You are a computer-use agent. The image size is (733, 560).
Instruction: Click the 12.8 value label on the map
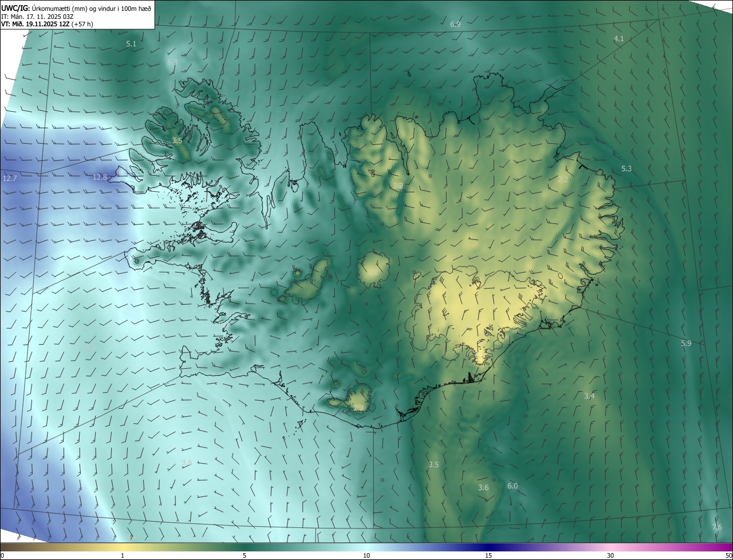[x=100, y=177]
